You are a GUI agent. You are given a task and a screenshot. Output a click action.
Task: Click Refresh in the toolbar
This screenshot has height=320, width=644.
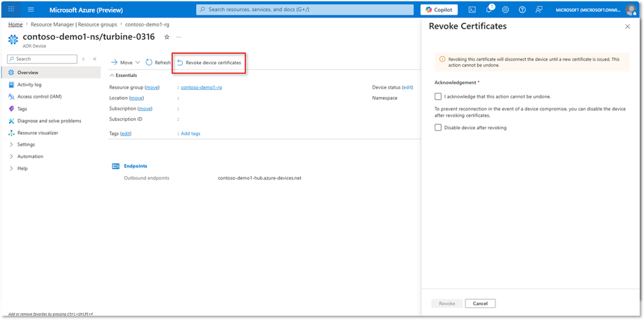(158, 62)
